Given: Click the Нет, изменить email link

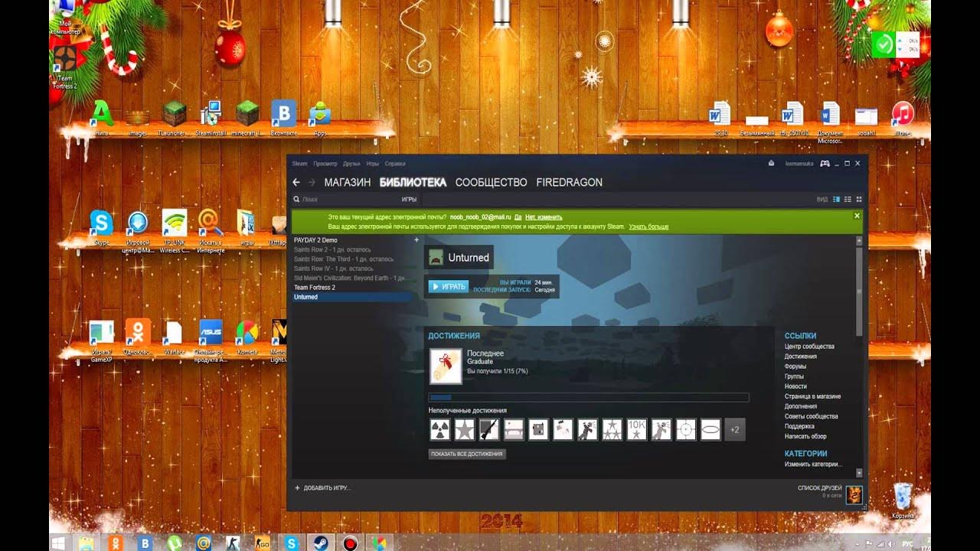Looking at the screenshot, I should point(544,217).
